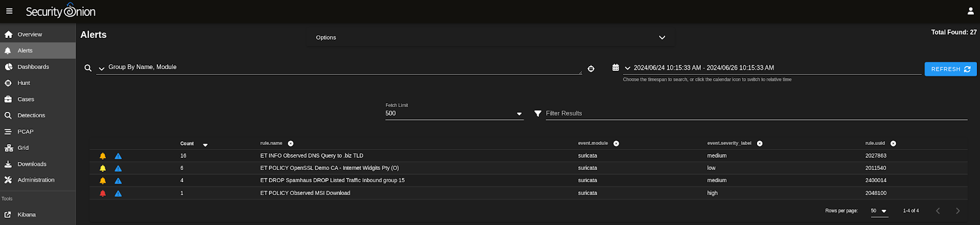This screenshot has width=980, height=225.
Task: Go to Detections
Action: [38, 116]
